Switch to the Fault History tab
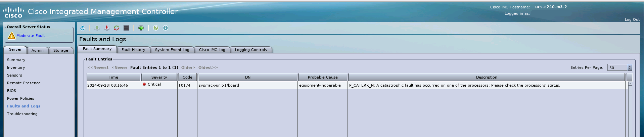This screenshot has height=137, width=644. point(133,50)
